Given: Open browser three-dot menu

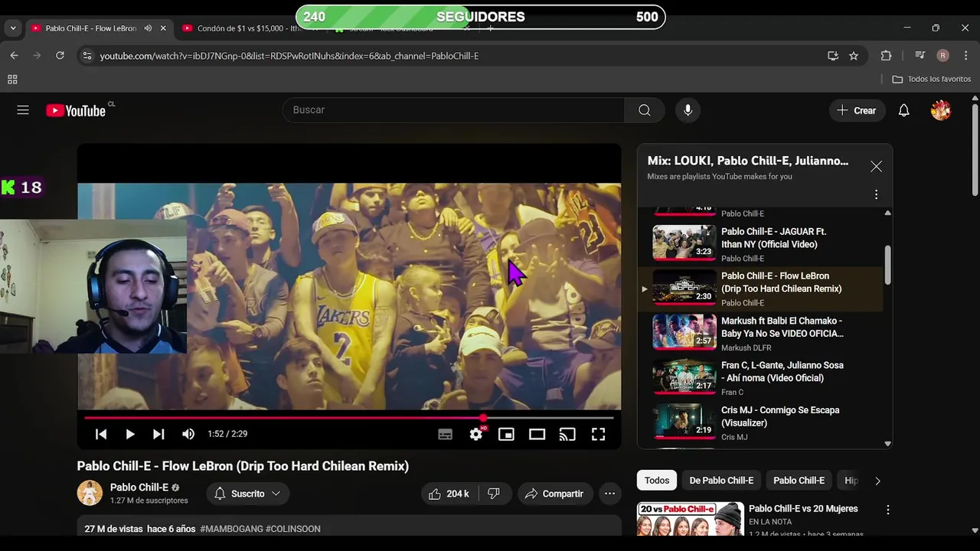Looking at the screenshot, I should coord(965,56).
